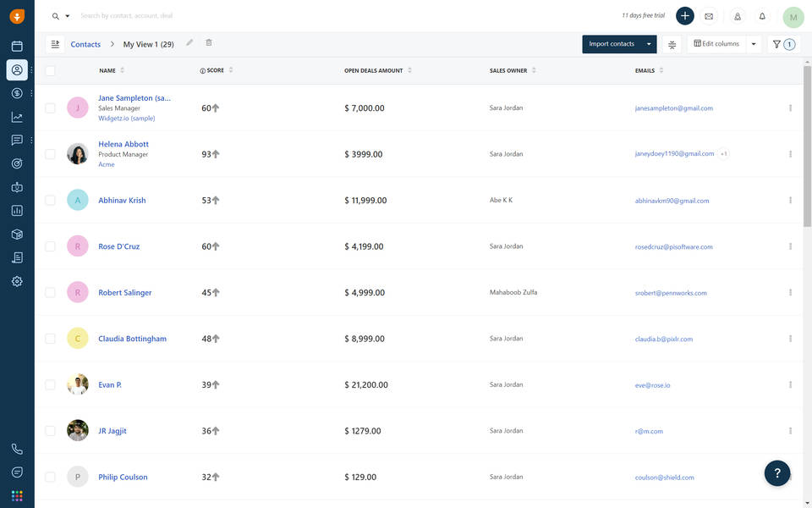Expand the search scope dropdown arrow
This screenshot has width=812, height=508.
pos(68,16)
